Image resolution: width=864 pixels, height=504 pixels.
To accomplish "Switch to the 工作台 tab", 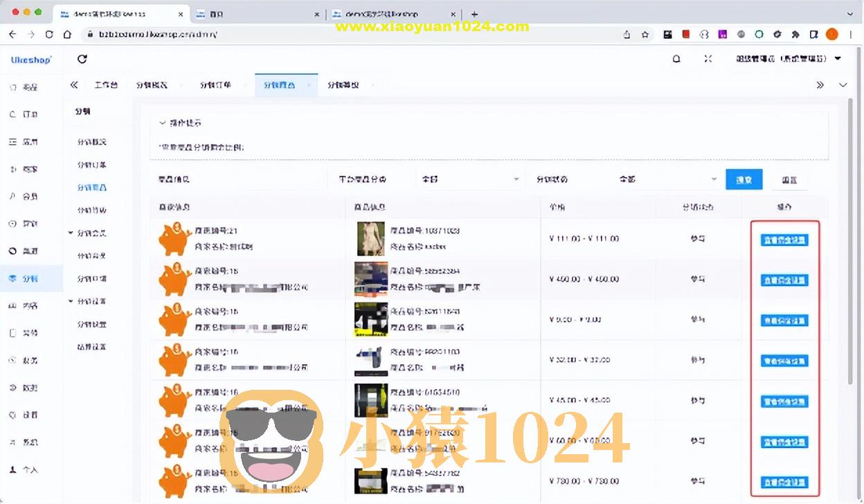I will coord(105,84).
